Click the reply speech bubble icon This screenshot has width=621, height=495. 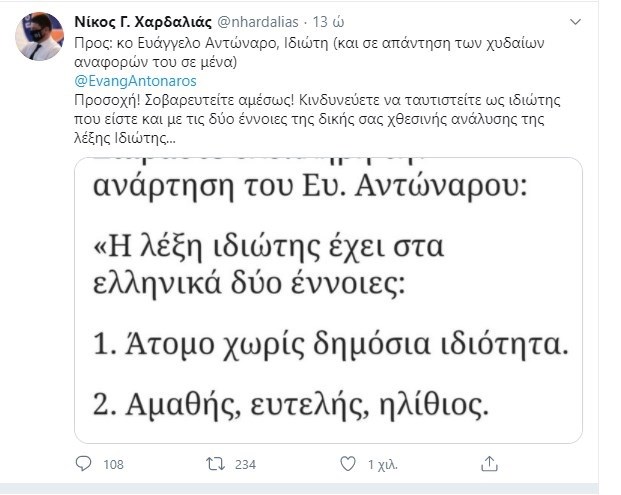click(84, 464)
